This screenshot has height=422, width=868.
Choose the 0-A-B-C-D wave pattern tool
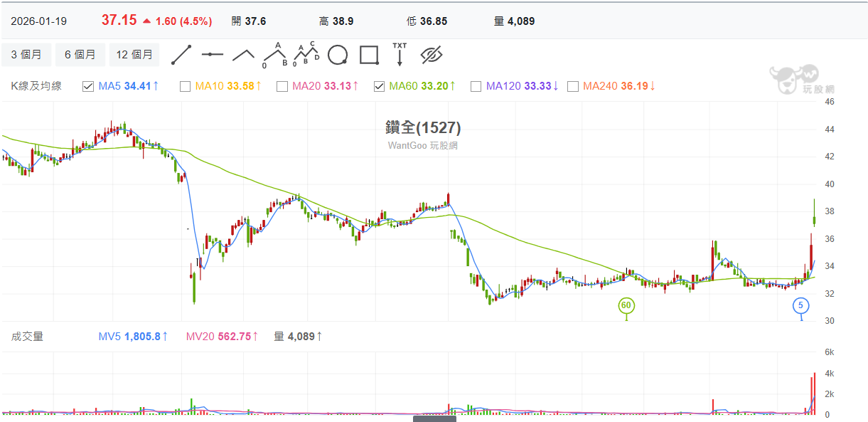pos(306,55)
